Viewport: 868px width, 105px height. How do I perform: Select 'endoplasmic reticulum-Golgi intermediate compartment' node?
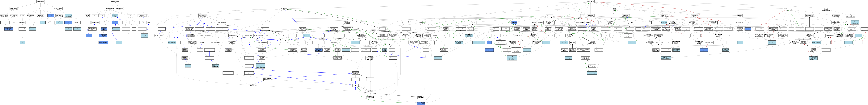pos(145,35)
